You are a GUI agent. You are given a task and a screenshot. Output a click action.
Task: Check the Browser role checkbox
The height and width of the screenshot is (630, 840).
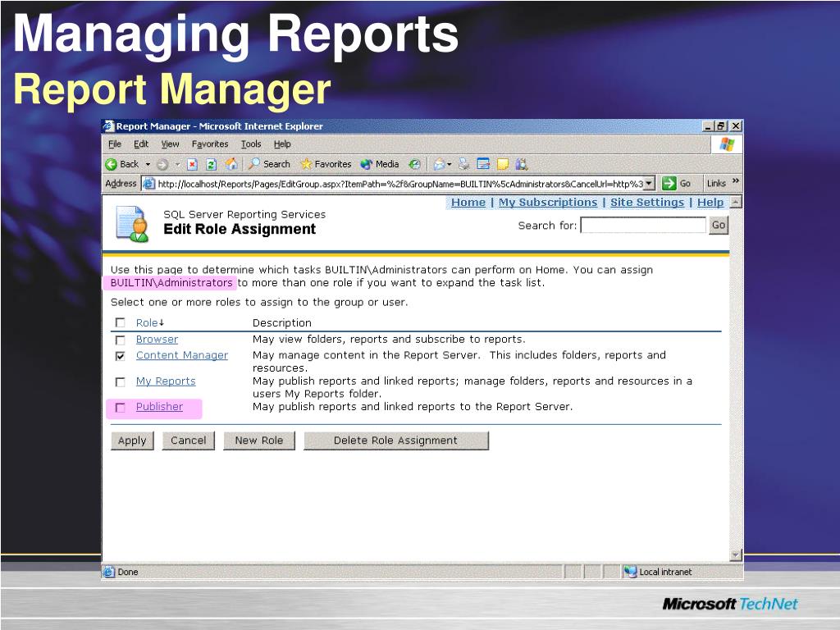point(121,340)
